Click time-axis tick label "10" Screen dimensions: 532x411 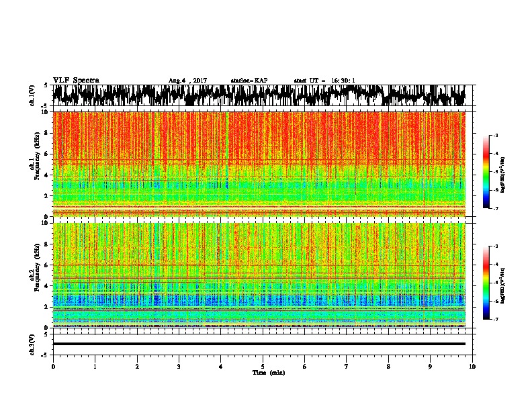[x=472, y=367]
